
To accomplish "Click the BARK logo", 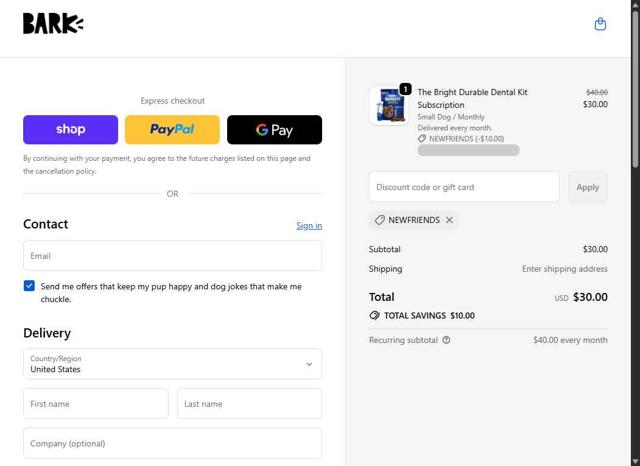I will (x=53, y=23).
